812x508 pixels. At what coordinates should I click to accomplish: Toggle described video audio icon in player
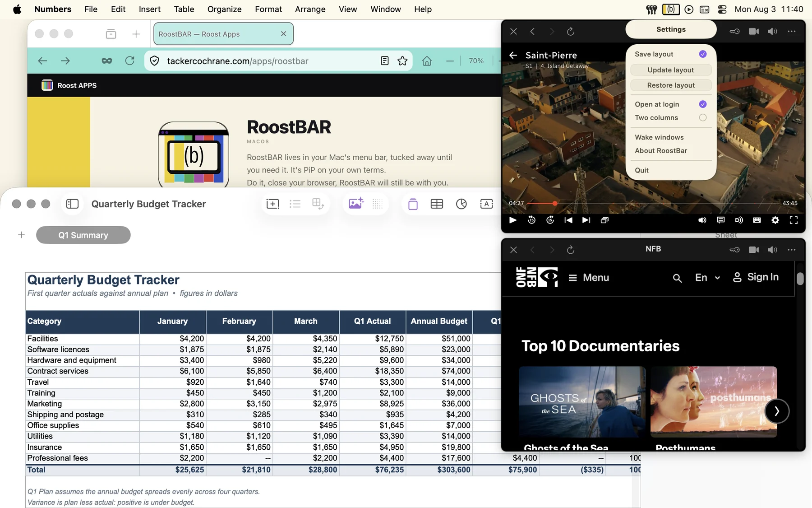click(738, 220)
